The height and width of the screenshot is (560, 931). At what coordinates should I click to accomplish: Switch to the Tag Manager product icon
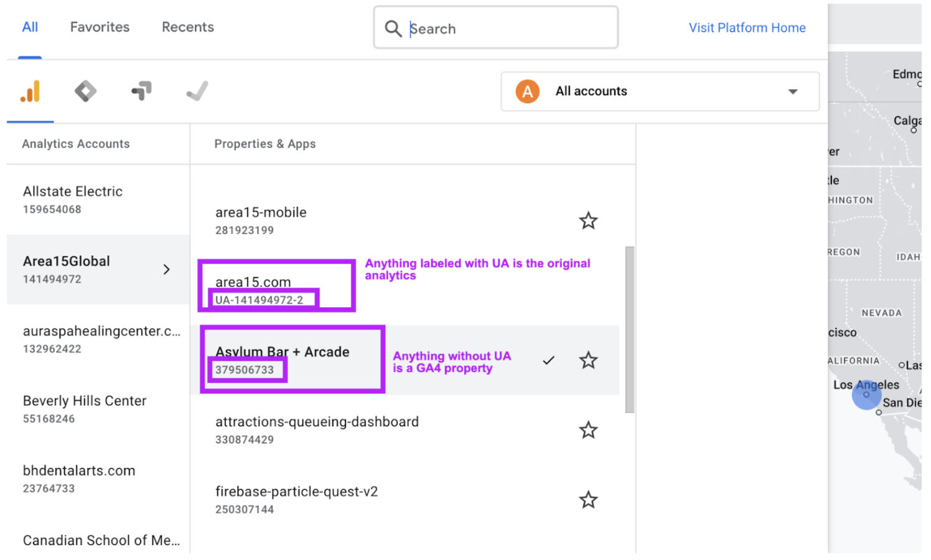85,91
